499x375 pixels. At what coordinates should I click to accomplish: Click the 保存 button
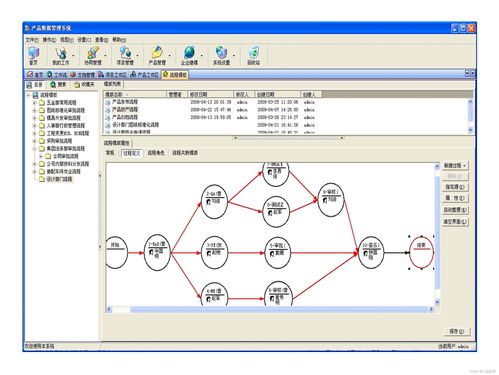[x=457, y=331]
